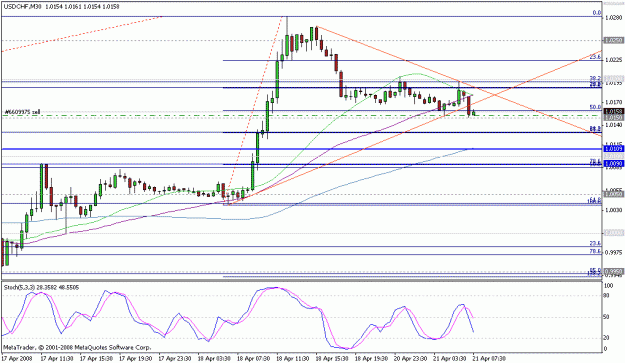Click the 100 stochastic scale label
This screenshot has height=363, width=625.
609,286
